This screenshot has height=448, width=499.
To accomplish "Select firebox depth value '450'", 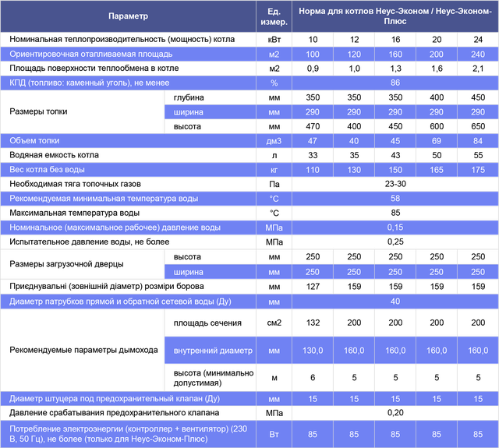I will (478, 97).
